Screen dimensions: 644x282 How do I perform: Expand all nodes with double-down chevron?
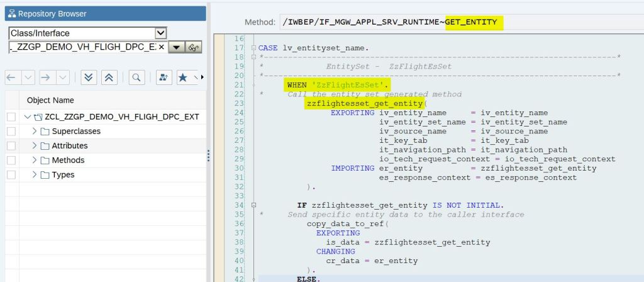89,77
